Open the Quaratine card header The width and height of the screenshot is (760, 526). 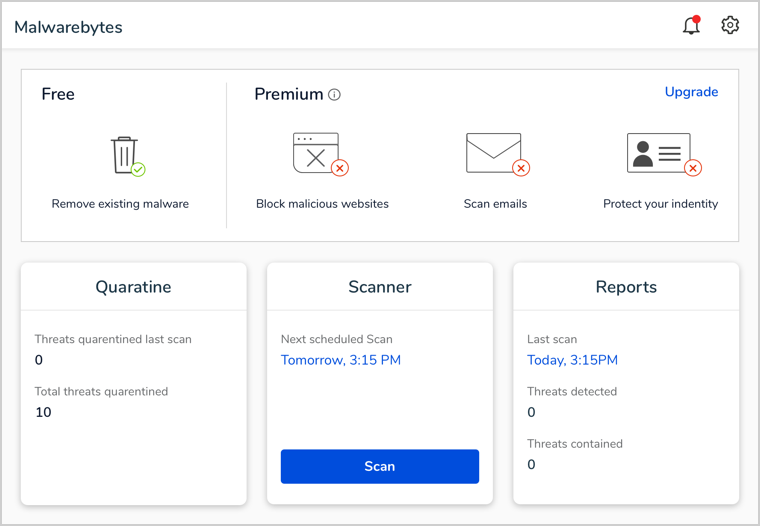[x=133, y=287]
